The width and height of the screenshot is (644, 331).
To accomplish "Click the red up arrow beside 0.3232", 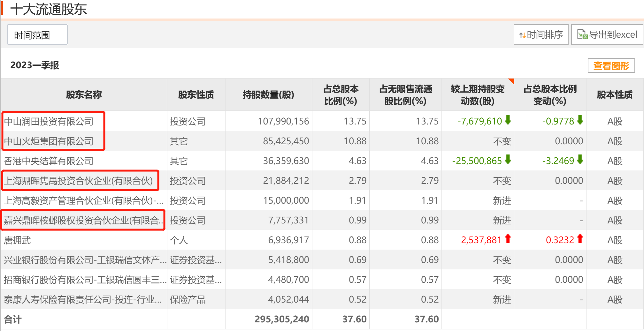I will point(580,239).
